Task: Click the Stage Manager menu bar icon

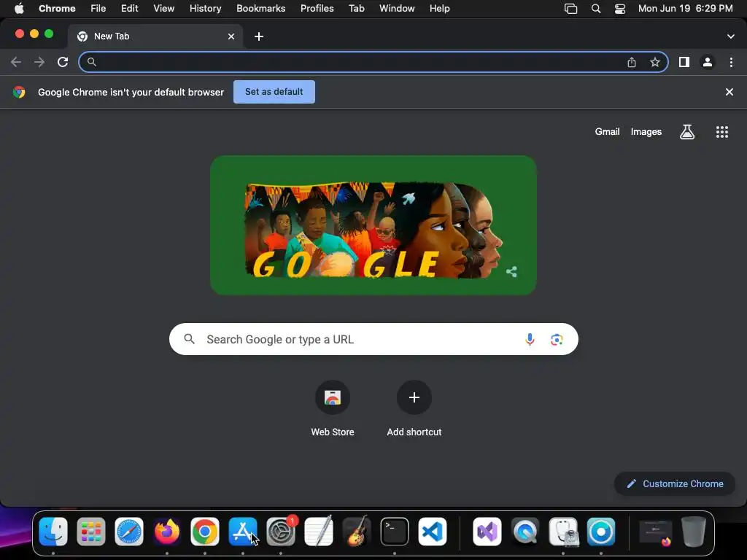Action: pyautogui.click(x=570, y=9)
